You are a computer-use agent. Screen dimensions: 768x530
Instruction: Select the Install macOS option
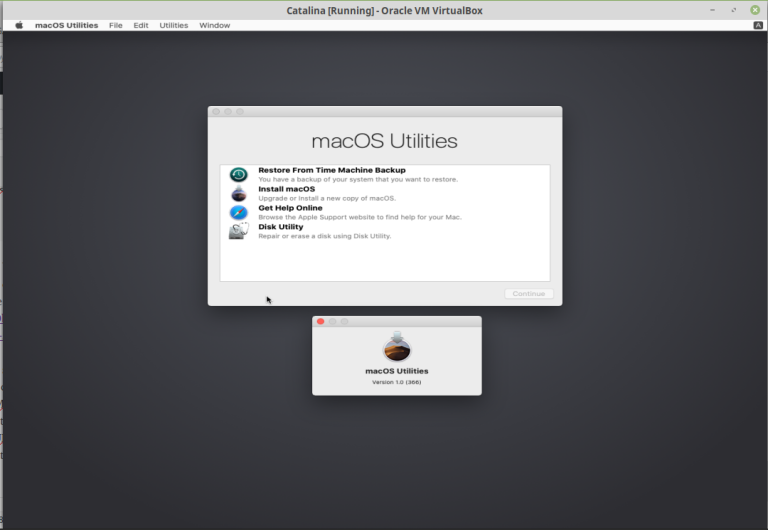[286, 189]
